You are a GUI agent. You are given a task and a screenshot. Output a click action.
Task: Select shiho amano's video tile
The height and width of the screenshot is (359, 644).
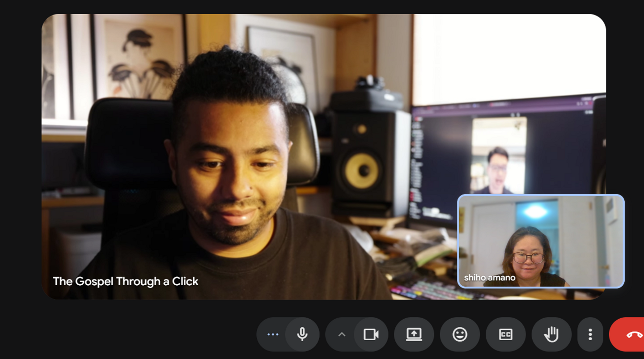[x=541, y=241]
